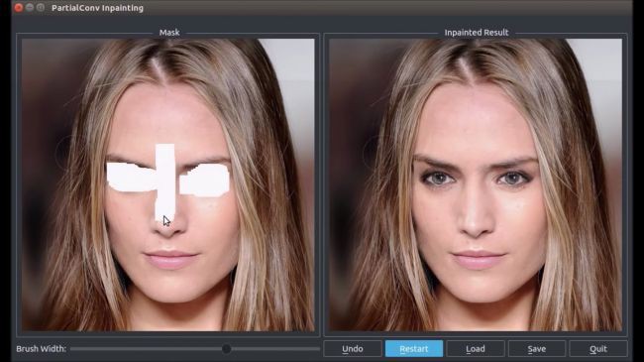Minimize the window using title bar button
Screen dimensions: 644x362
pos(29,7)
